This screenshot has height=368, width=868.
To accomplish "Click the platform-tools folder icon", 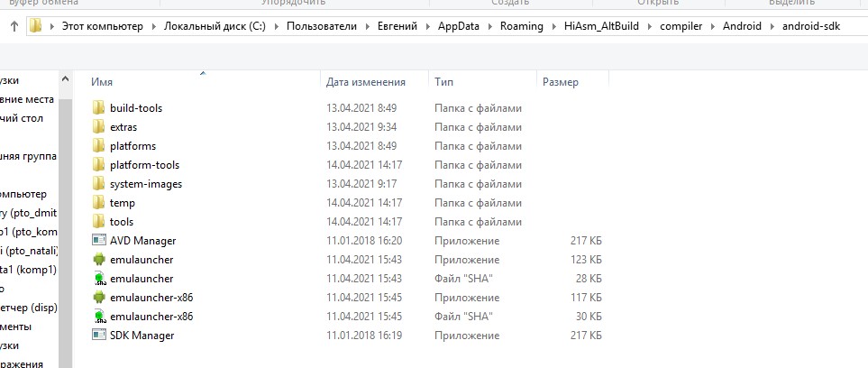I will 98,164.
